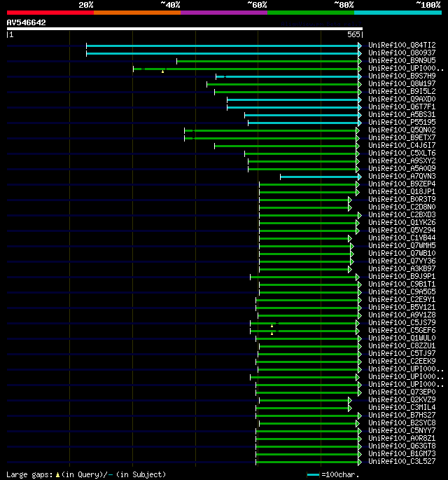Image resolution: width=448 pixels, height=480 pixels.
Task: Open hit UniRef100_Q9AXD0
Action: tap(402, 100)
